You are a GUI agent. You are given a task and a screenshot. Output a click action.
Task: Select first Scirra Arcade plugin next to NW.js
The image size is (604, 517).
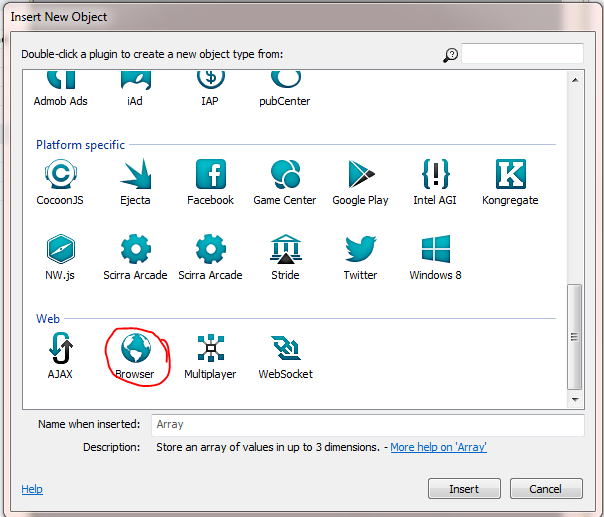(x=135, y=257)
